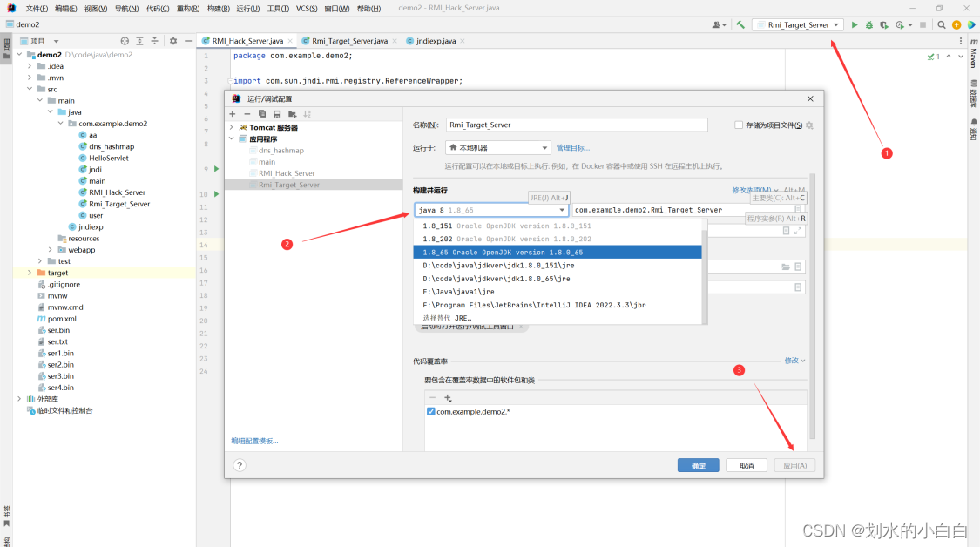Open the editor tabs more options menu
This screenshot has width=980, height=547.
click(x=961, y=41)
